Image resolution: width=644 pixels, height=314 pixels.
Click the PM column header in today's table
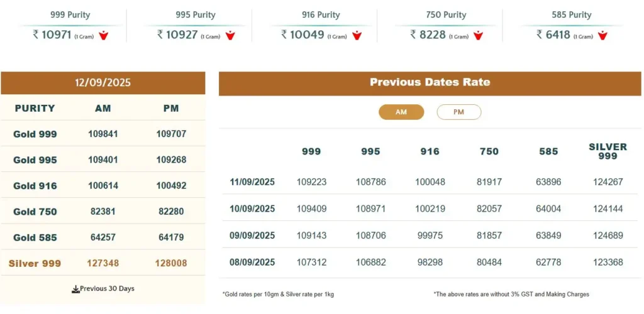[x=171, y=108]
